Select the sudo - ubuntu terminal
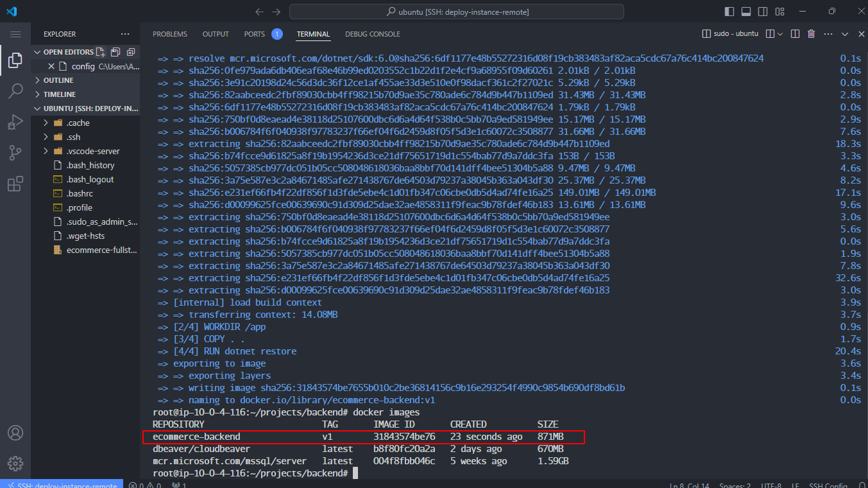 click(730, 34)
